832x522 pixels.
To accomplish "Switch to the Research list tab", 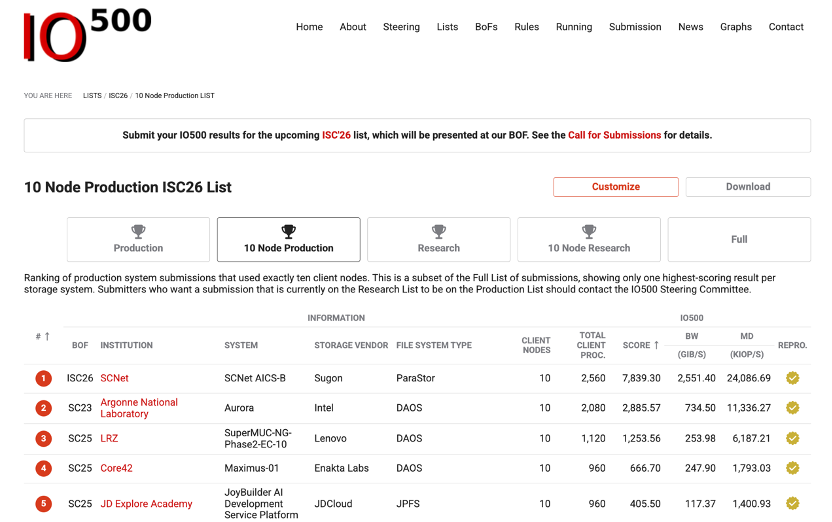I will click(439, 239).
